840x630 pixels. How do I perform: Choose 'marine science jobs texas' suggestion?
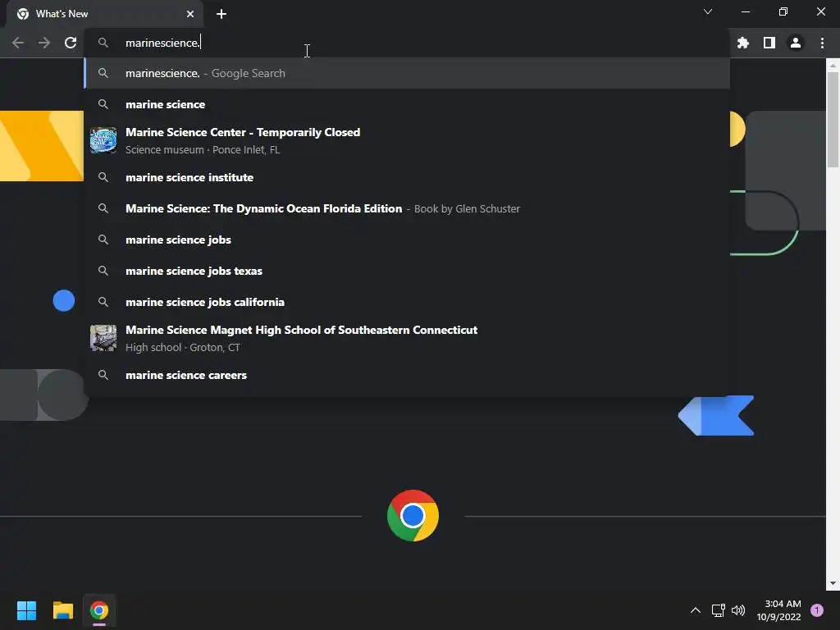click(407, 271)
